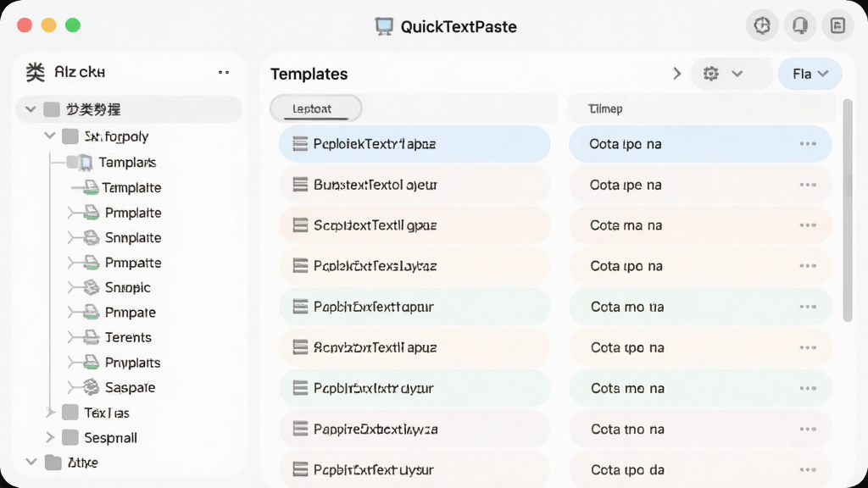Open more options for PcplokfxtTexslaytaz row

click(x=808, y=266)
